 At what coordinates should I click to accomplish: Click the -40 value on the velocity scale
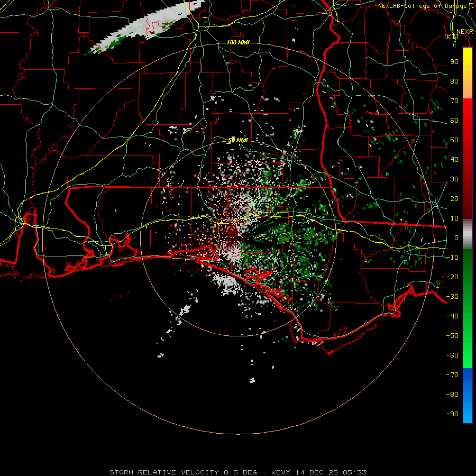click(452, 316)
